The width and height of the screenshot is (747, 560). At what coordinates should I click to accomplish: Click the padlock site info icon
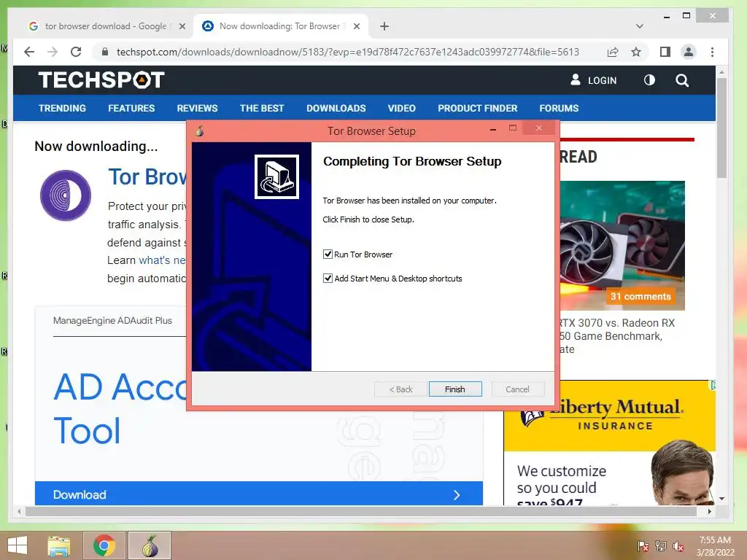(105, 52)
